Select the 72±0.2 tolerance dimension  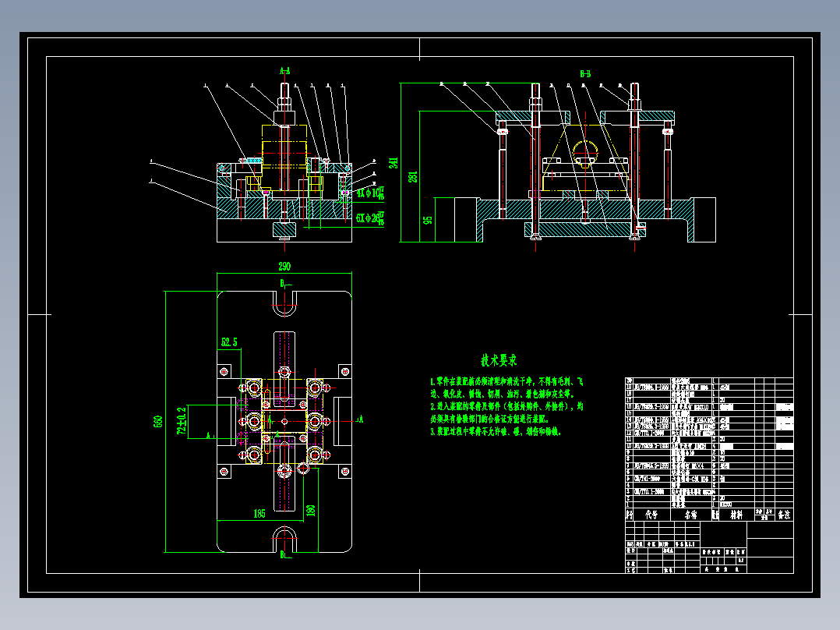(x=182, y=421)
